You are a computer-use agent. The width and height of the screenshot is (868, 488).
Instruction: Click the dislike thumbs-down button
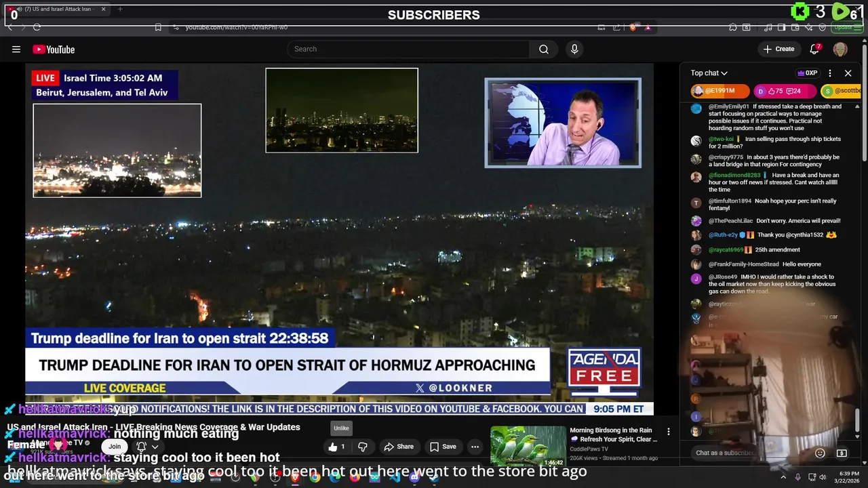pyautogui.click(x=363, y=447)
